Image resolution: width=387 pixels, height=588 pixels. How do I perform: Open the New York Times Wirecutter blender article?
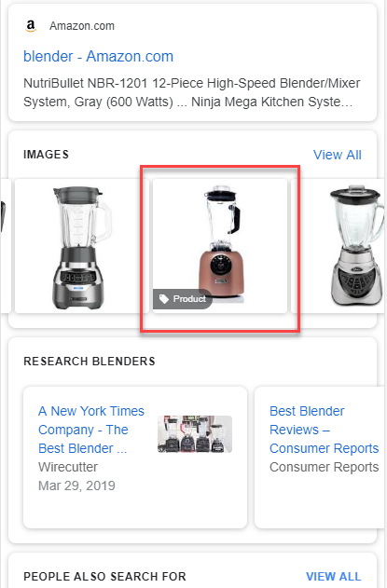90,430
